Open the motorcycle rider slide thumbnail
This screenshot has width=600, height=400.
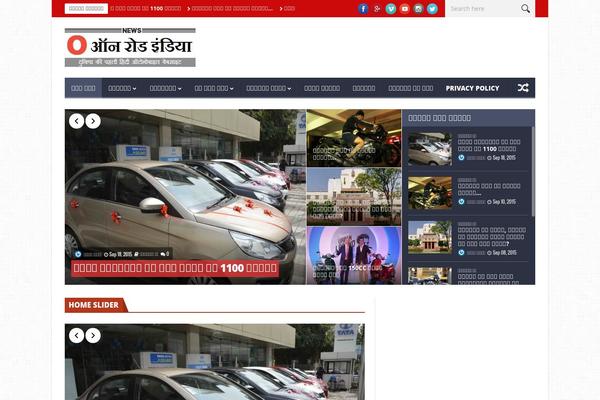pyautogui.click(x=354, y=138)
